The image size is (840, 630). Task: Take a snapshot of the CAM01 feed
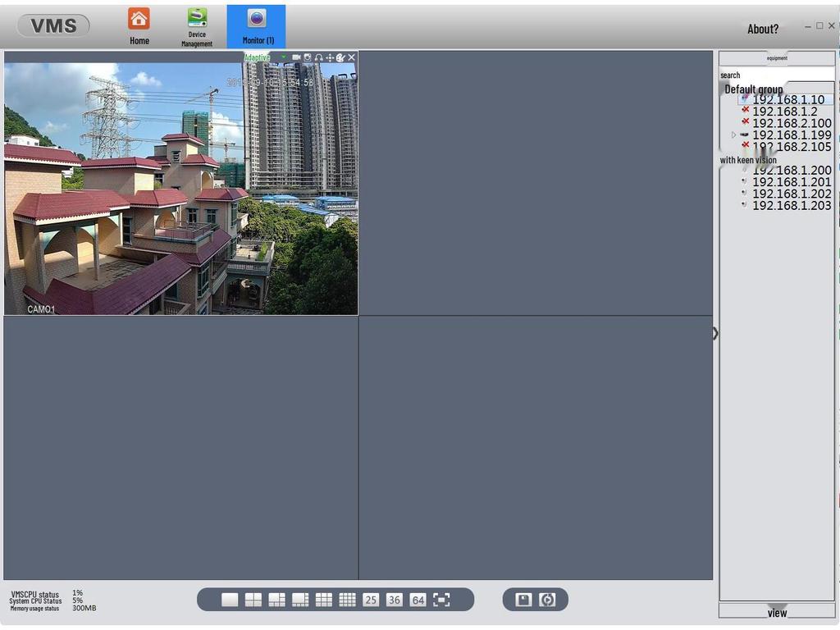coord(308,57)
